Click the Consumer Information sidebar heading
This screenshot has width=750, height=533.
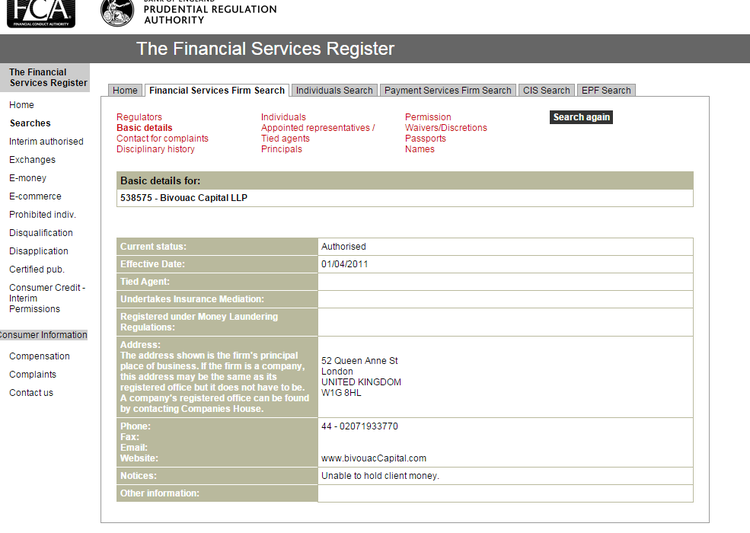tap(43, 335)
